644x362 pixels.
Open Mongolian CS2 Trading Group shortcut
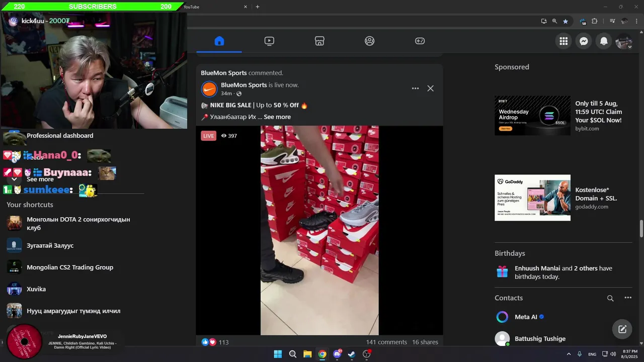pyautogui.click(x=70, y=267)
